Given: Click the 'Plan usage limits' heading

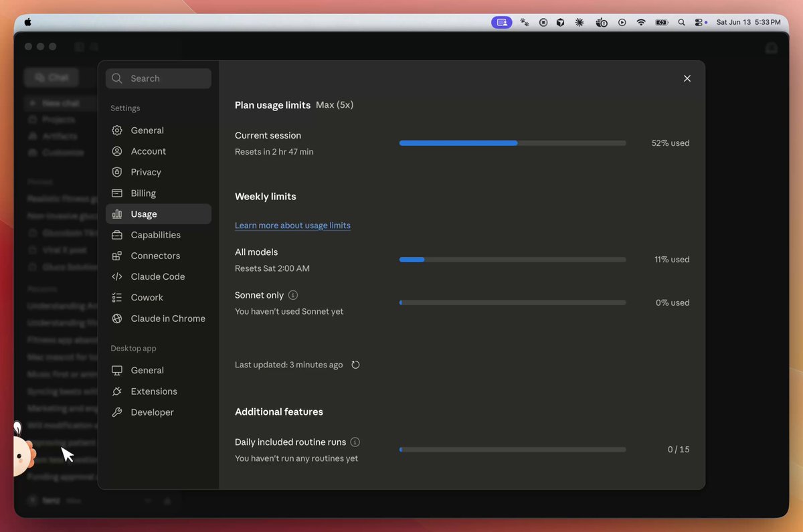Looking at the screenshot, I should [272, 105].
